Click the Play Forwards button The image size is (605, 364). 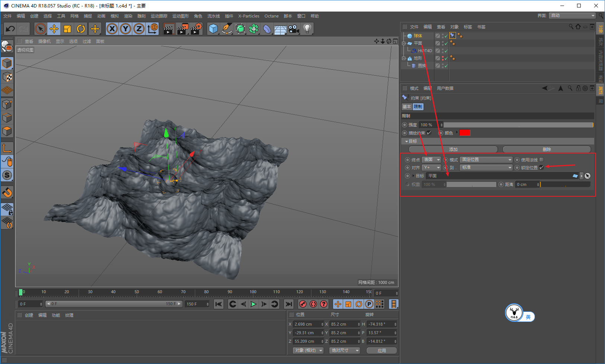[253, 304]
